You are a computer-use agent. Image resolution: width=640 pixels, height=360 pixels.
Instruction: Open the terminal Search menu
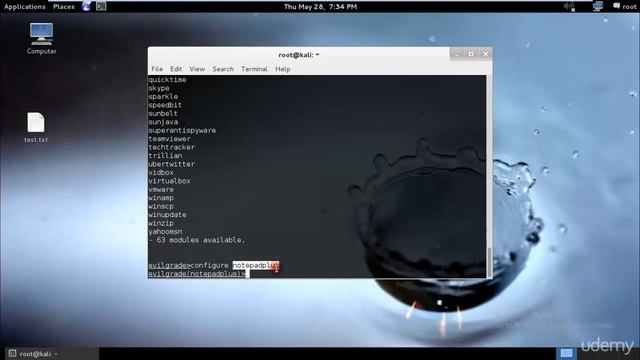click(223, 69)
